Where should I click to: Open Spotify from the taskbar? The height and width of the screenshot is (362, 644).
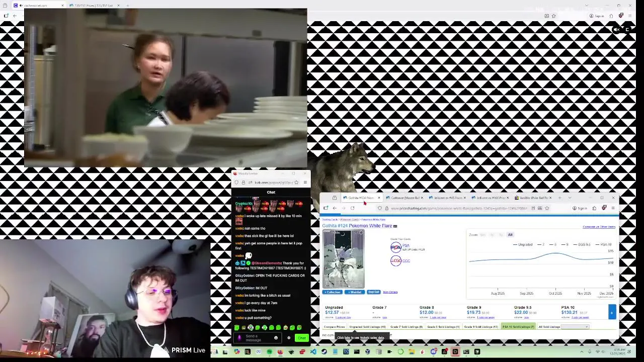click(x=269, y=352)
